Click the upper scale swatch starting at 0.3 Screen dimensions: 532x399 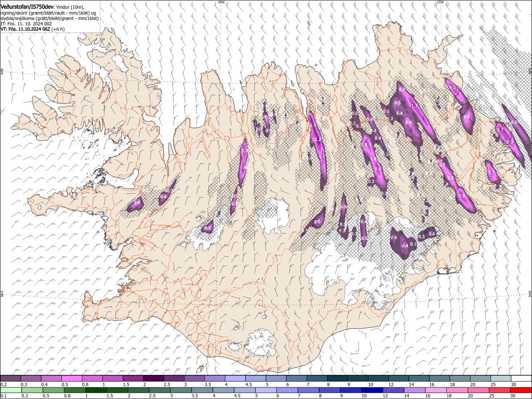pos(31,379)
